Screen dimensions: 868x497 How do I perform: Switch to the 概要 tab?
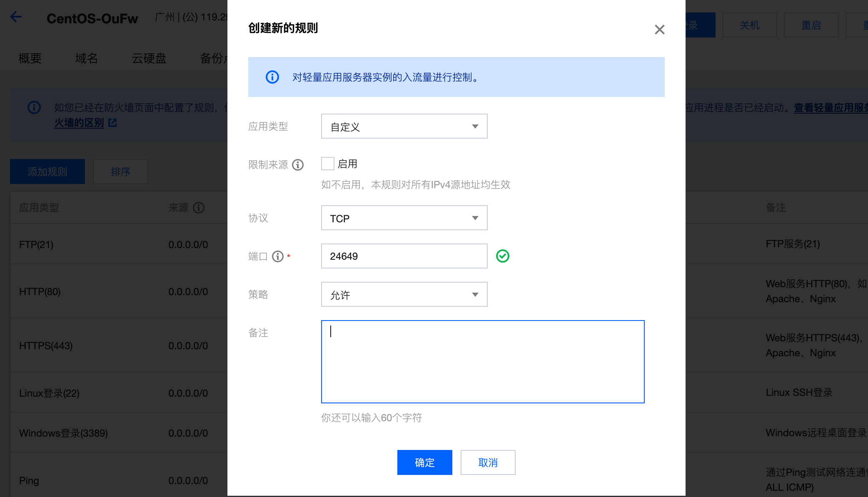[x=30, y=58]
